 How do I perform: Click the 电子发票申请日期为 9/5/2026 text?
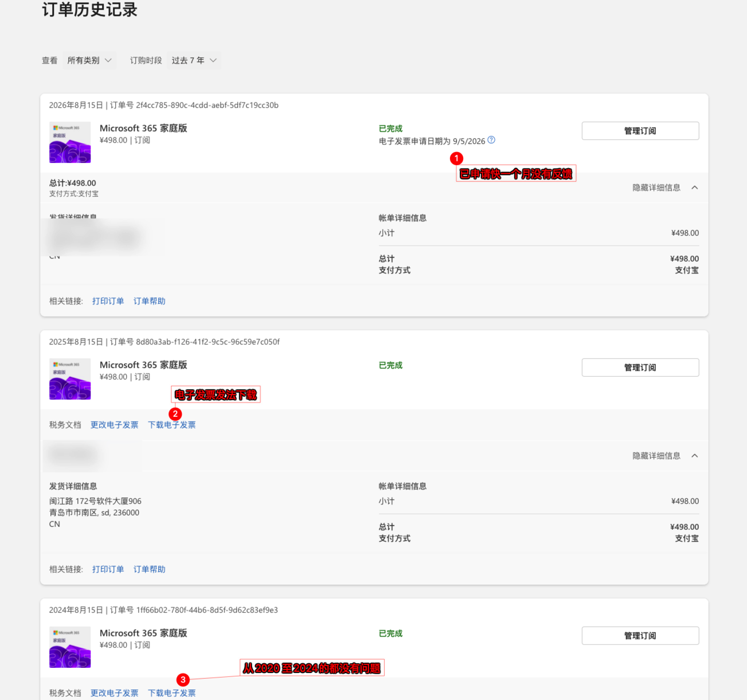coord(432,141)
